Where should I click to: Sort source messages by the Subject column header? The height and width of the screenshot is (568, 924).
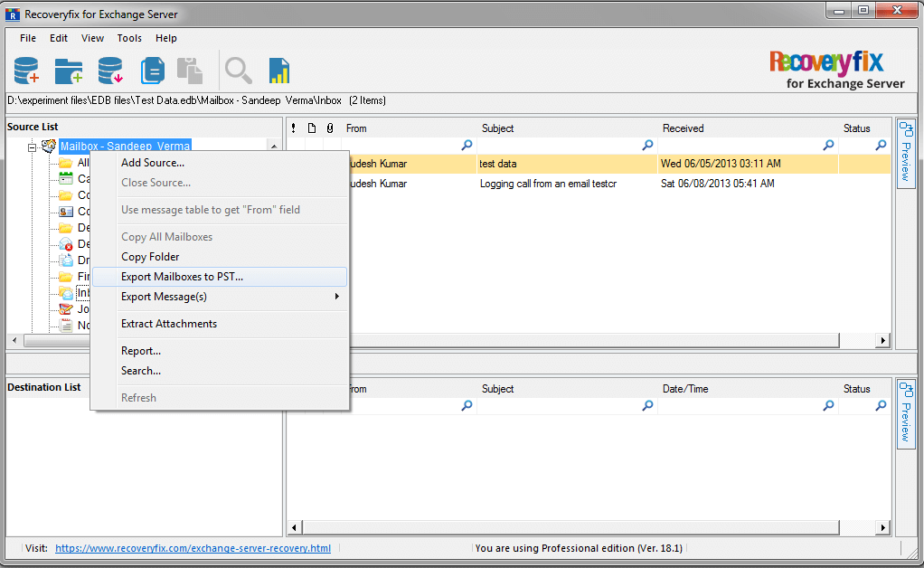566,128
